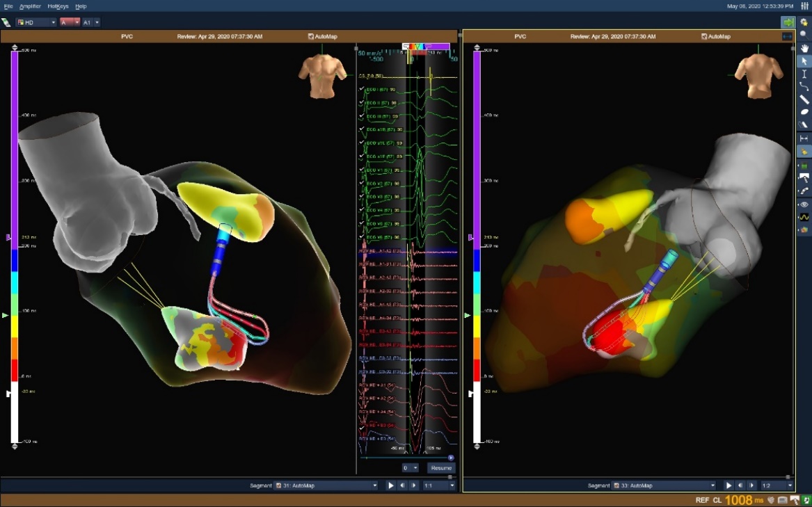Toggle the ECG III trace checkbox
Viewport: 812px width, 507px height.
coord(362,116)
